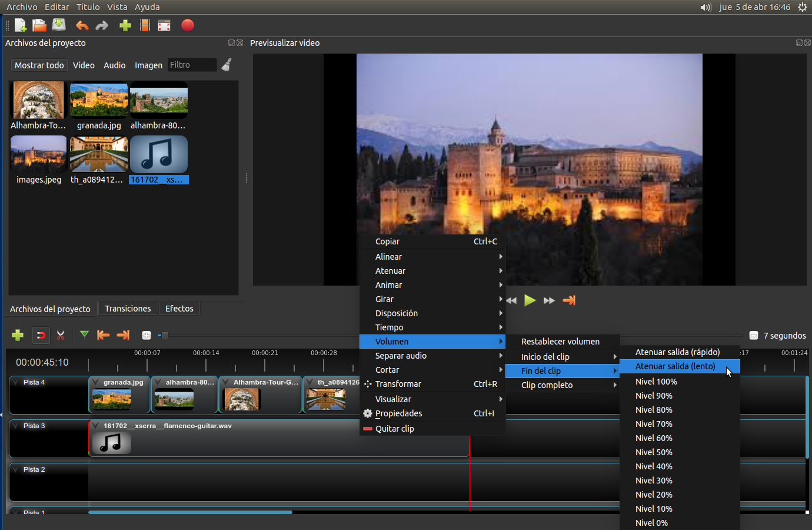Add a track with timeline green plus
Viewport: 812px width, 530px height.
tap(18, 335)
